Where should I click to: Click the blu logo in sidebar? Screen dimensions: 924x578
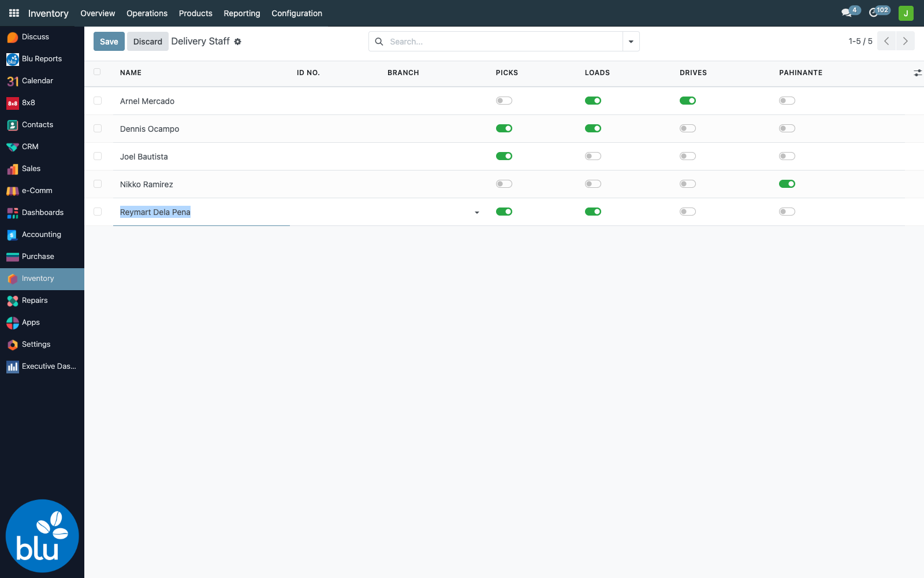point(42,536)
